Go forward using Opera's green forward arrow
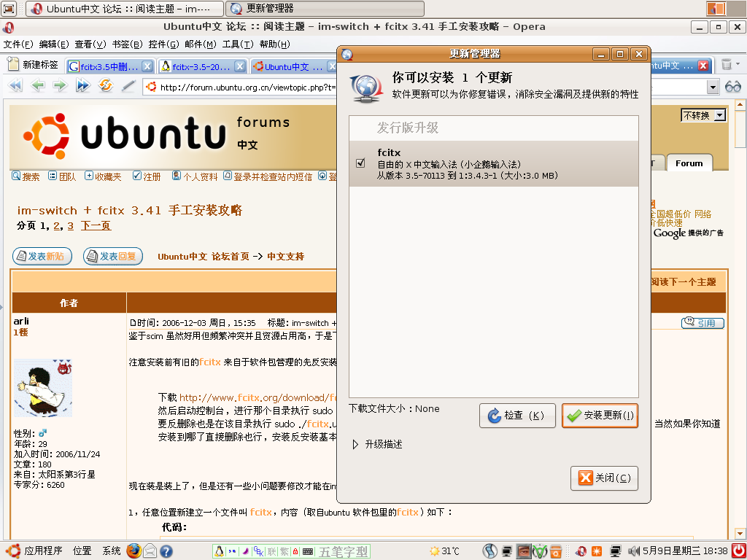The image size is (747, 560). pos(60,86)
